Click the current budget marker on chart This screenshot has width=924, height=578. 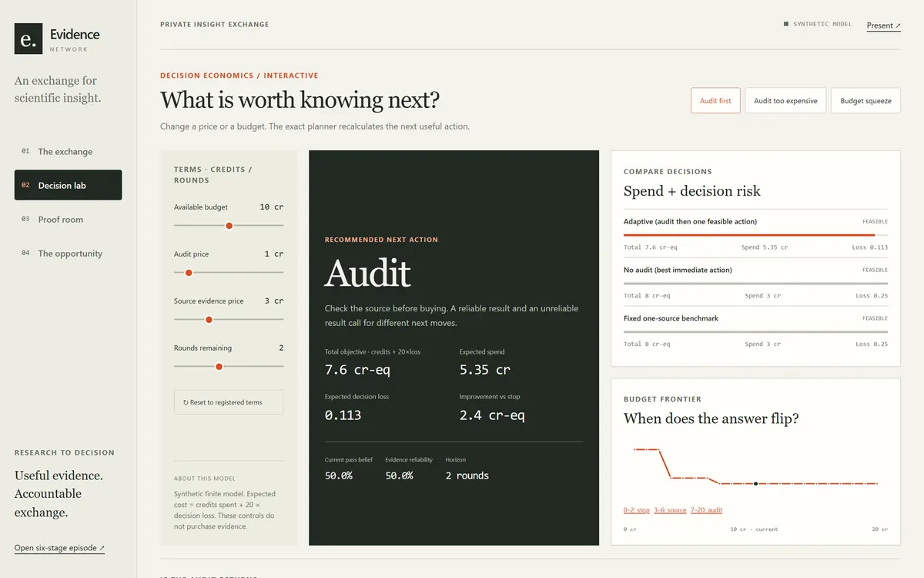[756, 484]
